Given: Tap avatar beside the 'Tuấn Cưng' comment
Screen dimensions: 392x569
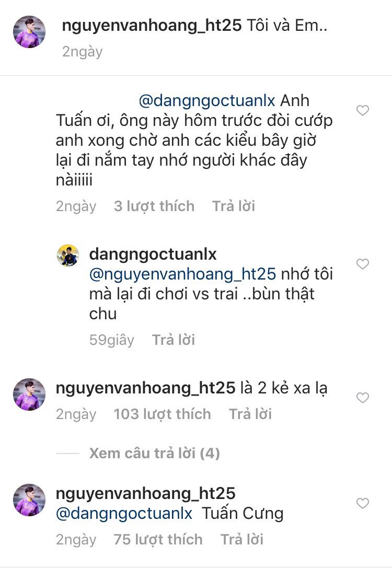Looking at the screenshot, I should tap(29, 500).
